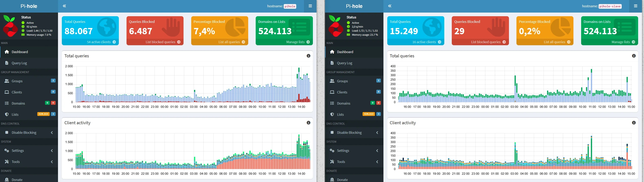
Task: Click the '2,0 q/min' status text
Action: tap(357, 27)
